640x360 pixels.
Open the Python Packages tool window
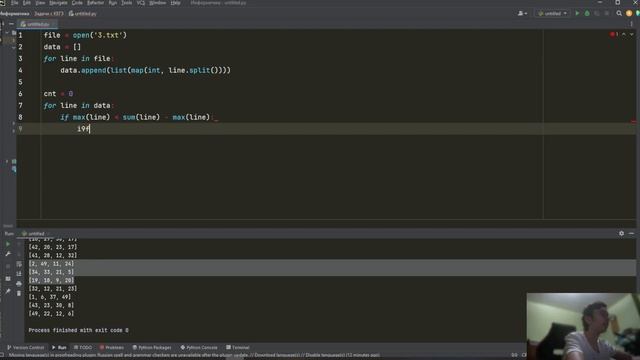[x=152, y=347]
